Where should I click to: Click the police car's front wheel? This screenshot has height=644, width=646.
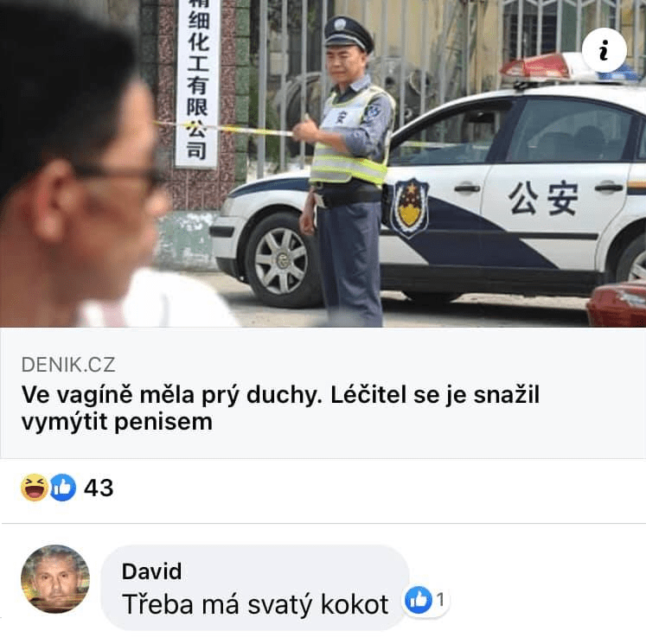281,261
